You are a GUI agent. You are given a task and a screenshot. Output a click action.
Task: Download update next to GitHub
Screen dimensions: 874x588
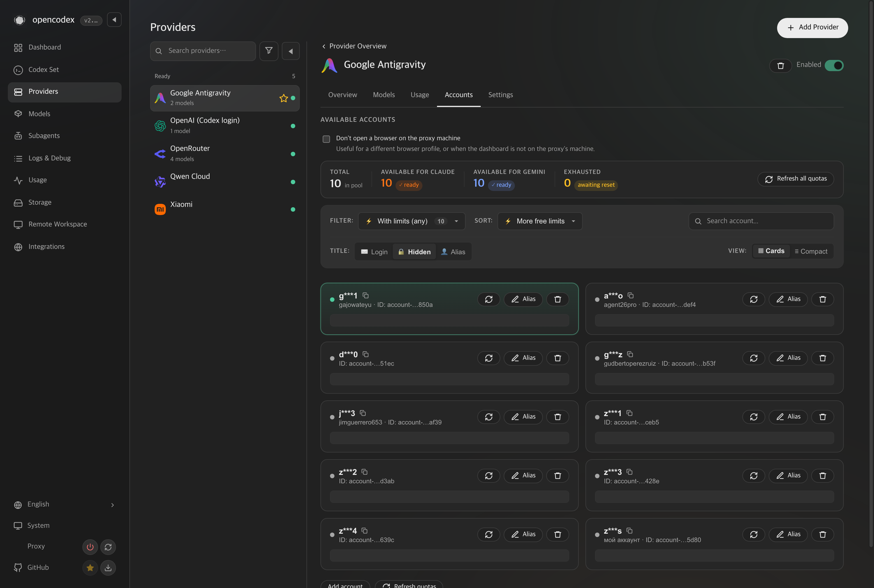pyautogui.click(x=108, y=568)
